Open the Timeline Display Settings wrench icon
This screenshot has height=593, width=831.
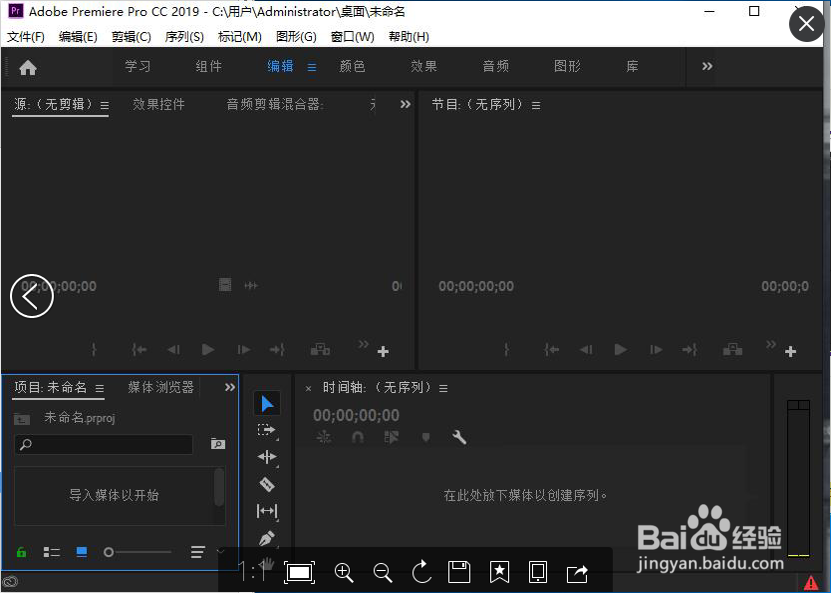click(x=459, y=437)
